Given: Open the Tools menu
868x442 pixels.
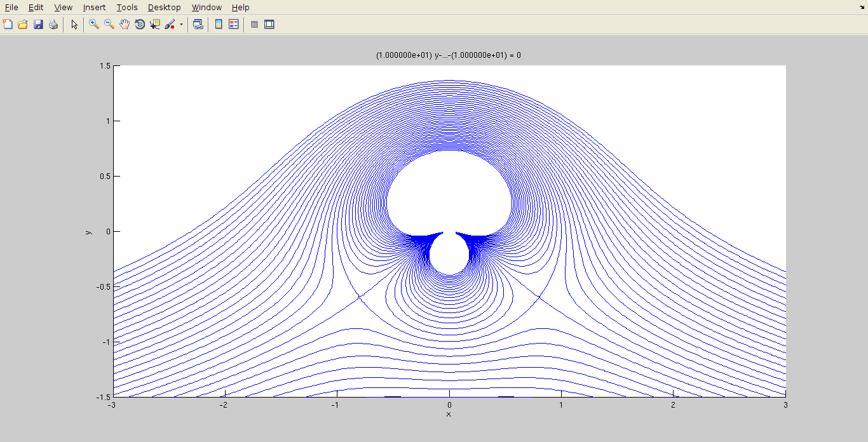Looking at the screenshot, I should click(x=127, y=8).
